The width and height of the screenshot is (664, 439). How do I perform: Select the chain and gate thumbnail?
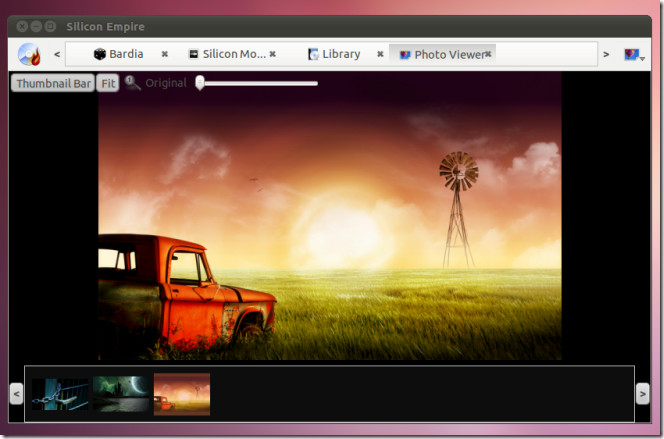tap(60, 395)
